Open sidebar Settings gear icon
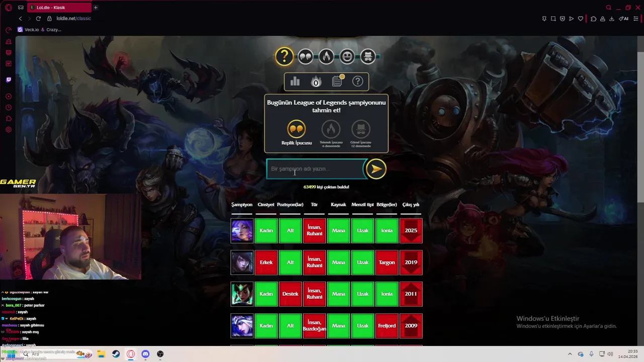The height and width of the screenshot is (362, 644). pyautogui.click(x=9, y=130)
